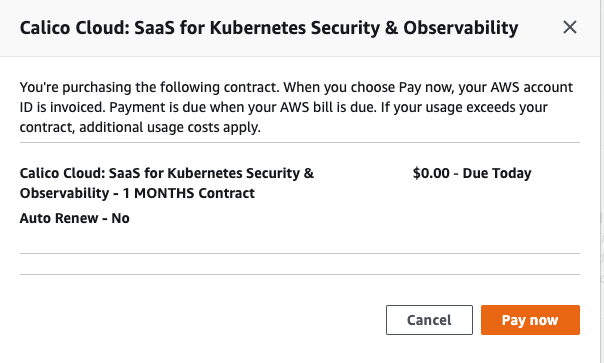Click the empty row between the lower dividers

tap(300, 264)
